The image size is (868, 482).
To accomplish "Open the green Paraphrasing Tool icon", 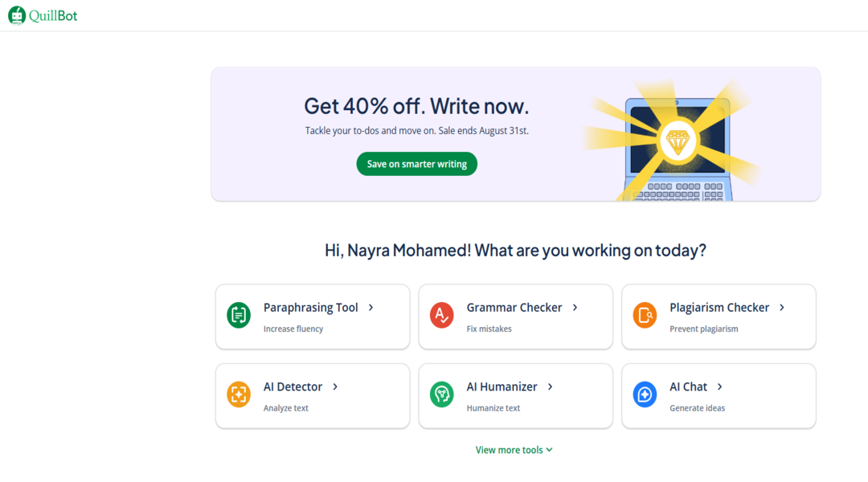I will coord(239,315).
